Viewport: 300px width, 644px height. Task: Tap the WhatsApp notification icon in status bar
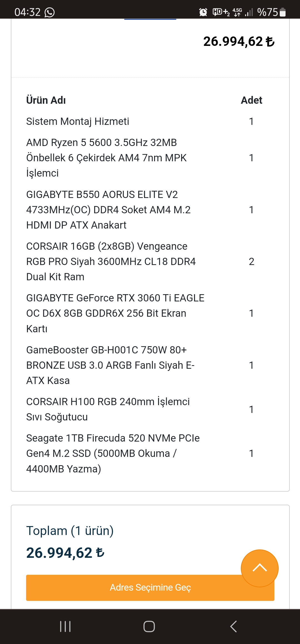pos(50,13)
